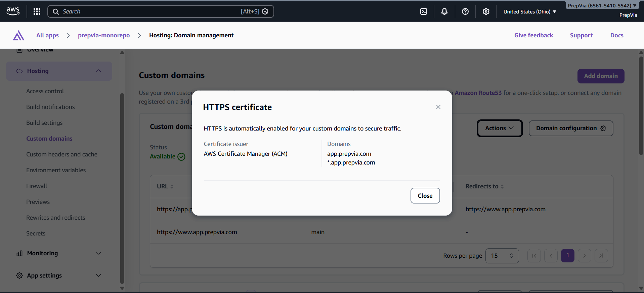Sort by the URL column arrows
The image size is (644, 293).
click(x=172, y=186)
